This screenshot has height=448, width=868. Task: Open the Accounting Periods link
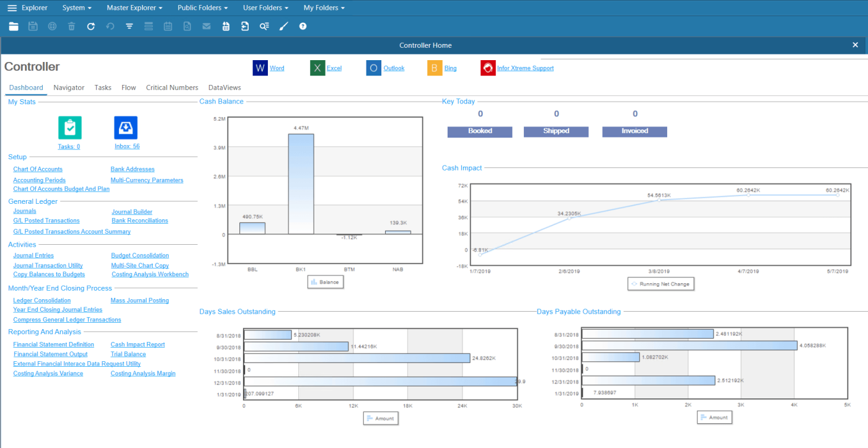click(x=39, y=180)
